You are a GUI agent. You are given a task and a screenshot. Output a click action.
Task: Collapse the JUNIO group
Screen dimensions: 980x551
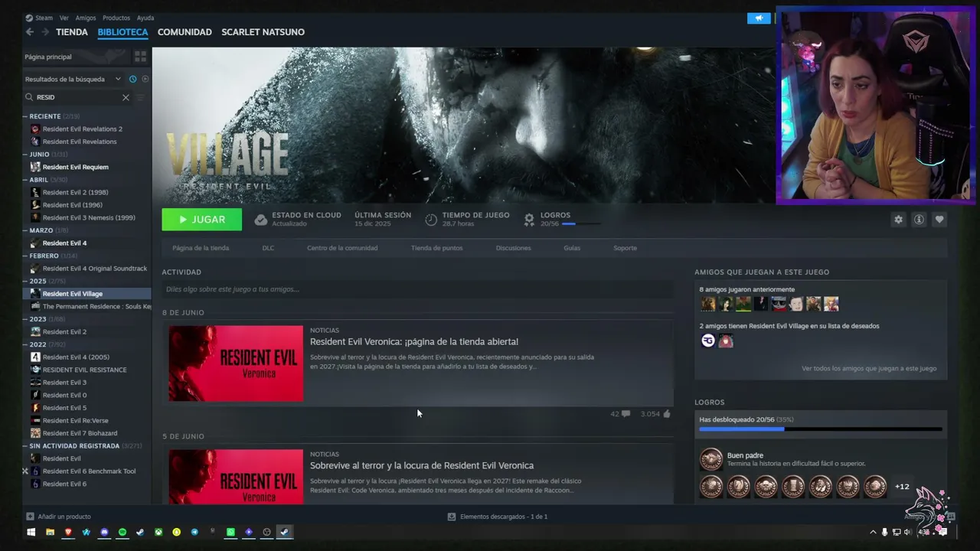pos(25,155)
